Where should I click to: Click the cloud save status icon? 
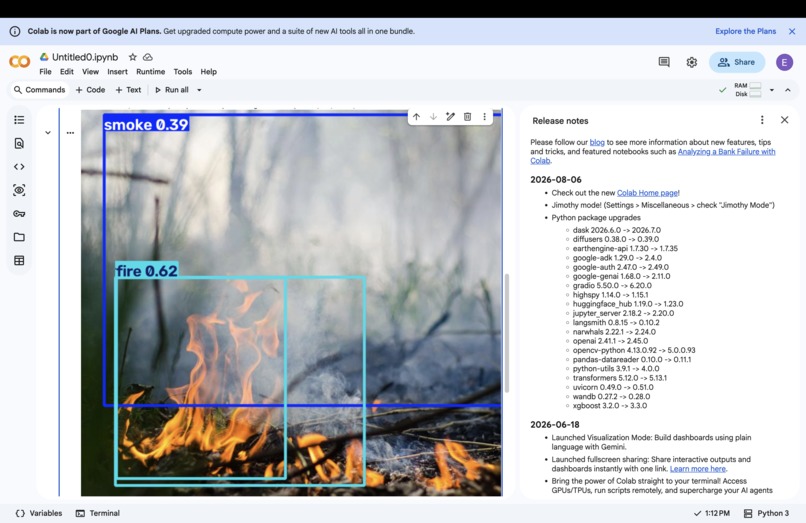pos(148,57)
